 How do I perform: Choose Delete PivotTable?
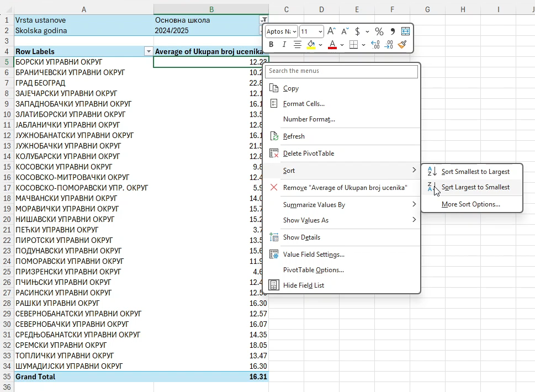342,153
